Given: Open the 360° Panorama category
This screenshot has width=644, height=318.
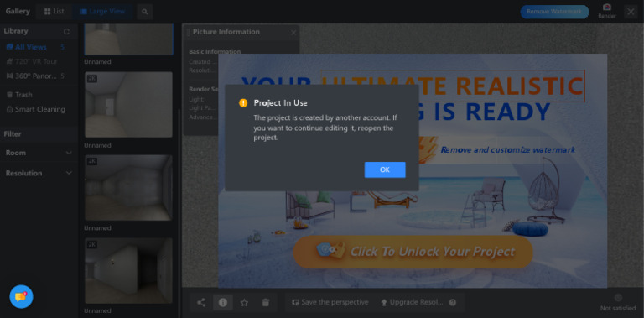Looking at the screenshot, I should pos(36,76).
